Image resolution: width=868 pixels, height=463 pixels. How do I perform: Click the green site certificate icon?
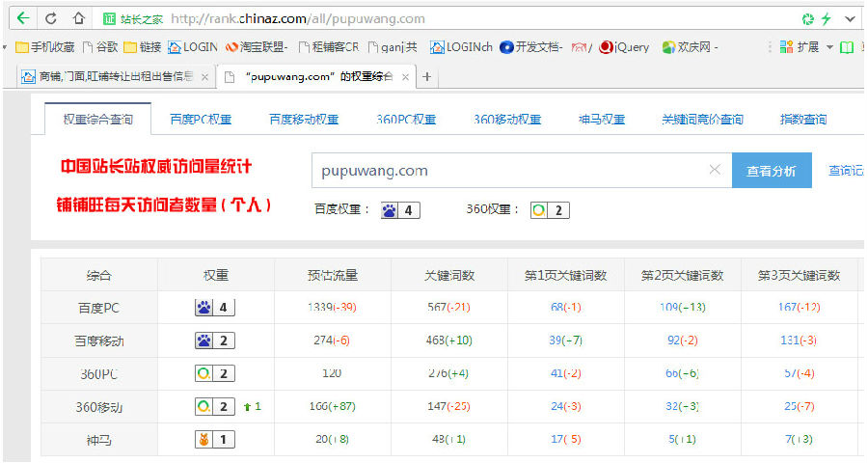pos(109,19)
